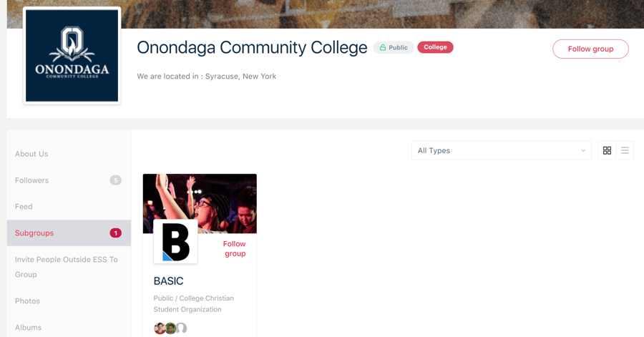This screenshot has height=337, width=644.
Task: Click the gray placeholder member avatar
Action: pos(182,328)
